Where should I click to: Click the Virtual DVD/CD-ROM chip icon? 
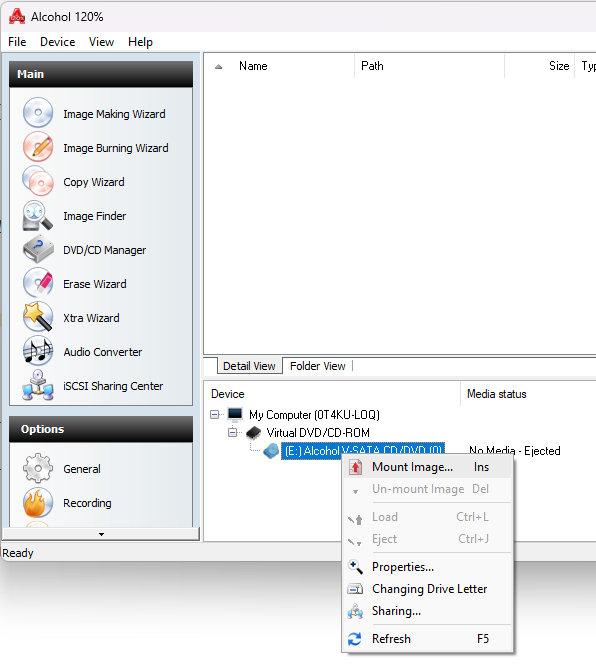click(254, 433)
